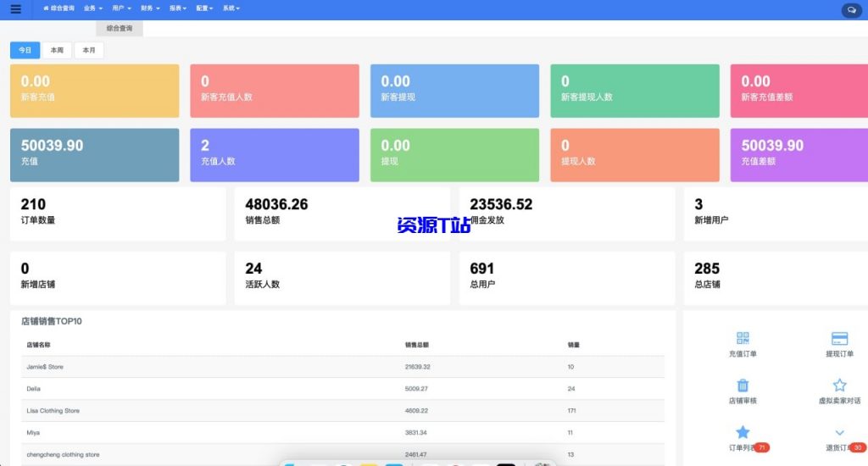The image size is (868, 466).
Task: Click the yellow 新客充值 card
Action: tap(95, 91)
